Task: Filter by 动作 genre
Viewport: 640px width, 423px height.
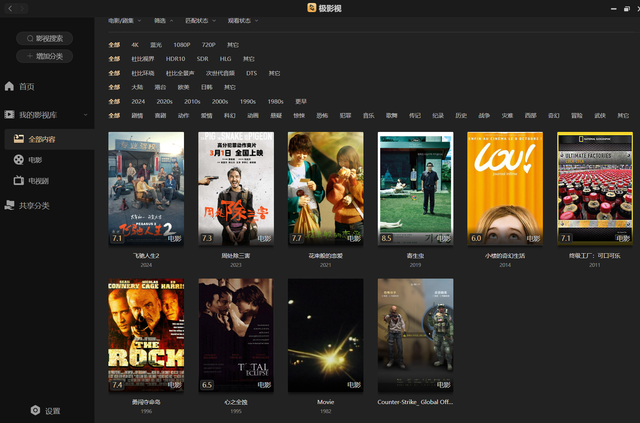Action: [183, 116]
